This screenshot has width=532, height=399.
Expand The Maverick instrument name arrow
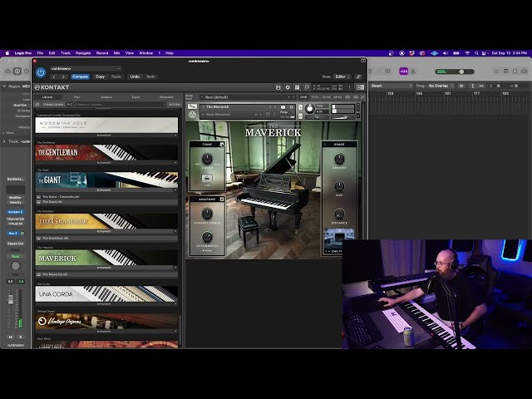[x=203, y=107]
